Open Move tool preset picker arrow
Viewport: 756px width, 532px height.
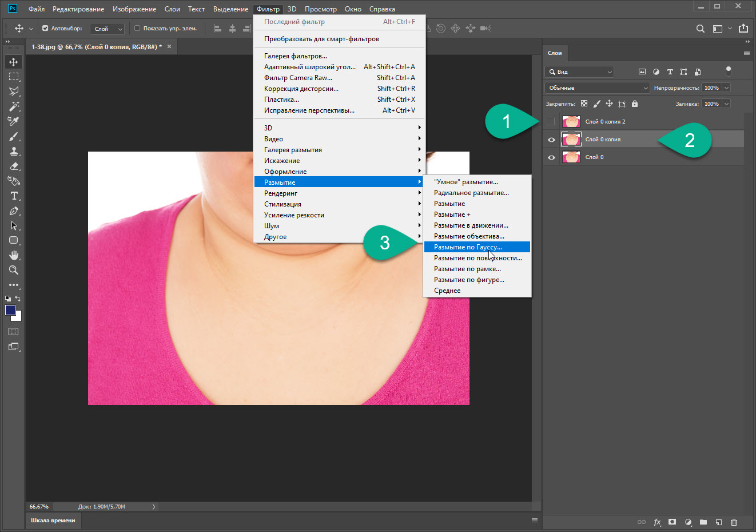(x=31, y=29)
